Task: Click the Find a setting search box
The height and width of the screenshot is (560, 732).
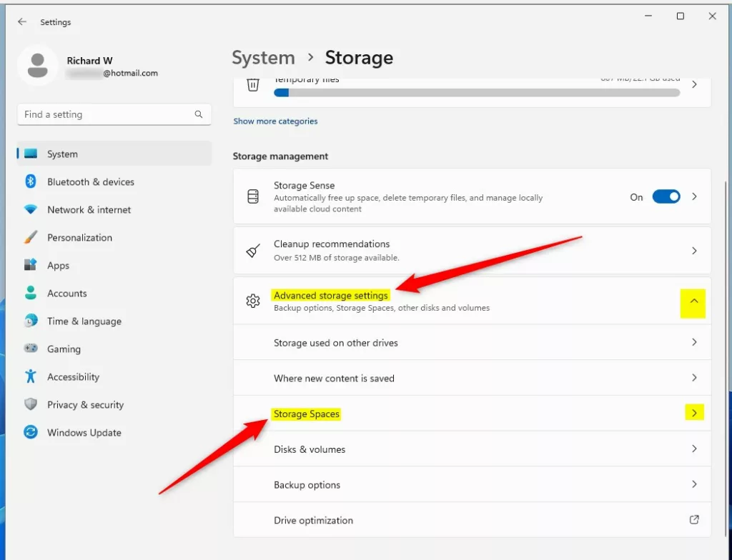Action: pos(114,114)
